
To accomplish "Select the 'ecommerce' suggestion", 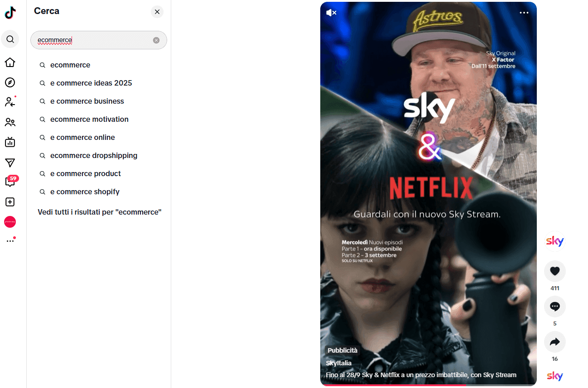I will (x=99, y=65).
